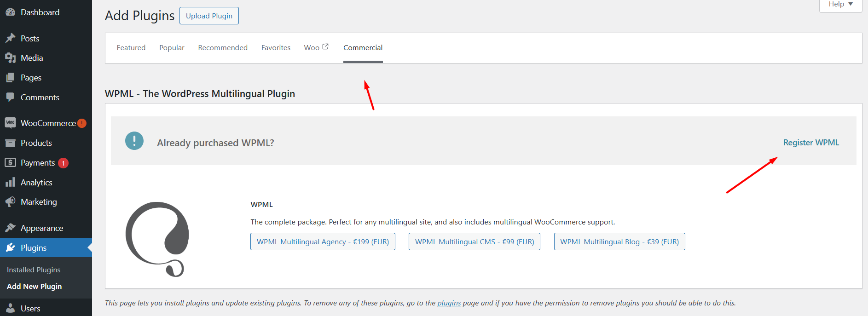Choose WPML Multilingual Agency €199 button

coord(323,241)
